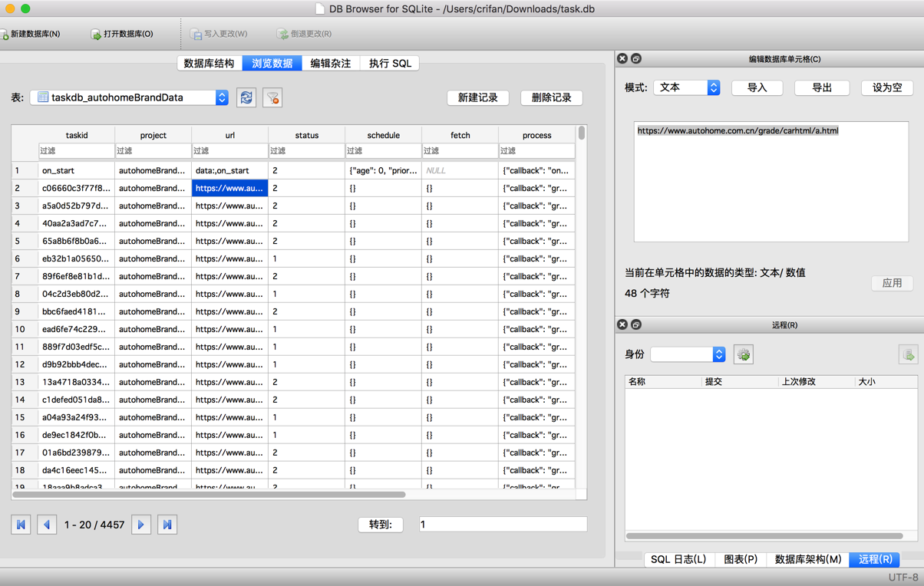Image resolution: width=924 pixels, height=586 pixels.
Task: Click New Record button
Action: pos(478,97)
